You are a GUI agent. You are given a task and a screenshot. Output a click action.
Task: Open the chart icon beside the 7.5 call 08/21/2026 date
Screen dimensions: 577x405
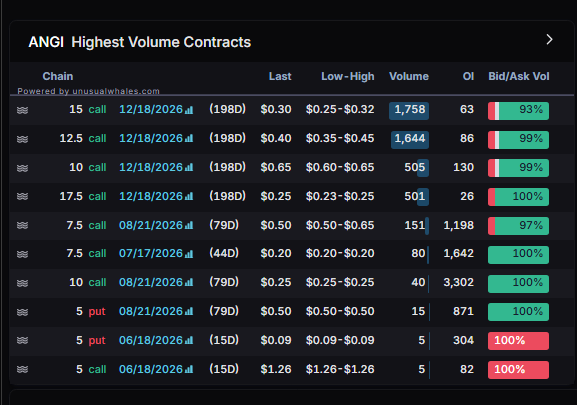[x=189, y=225]
